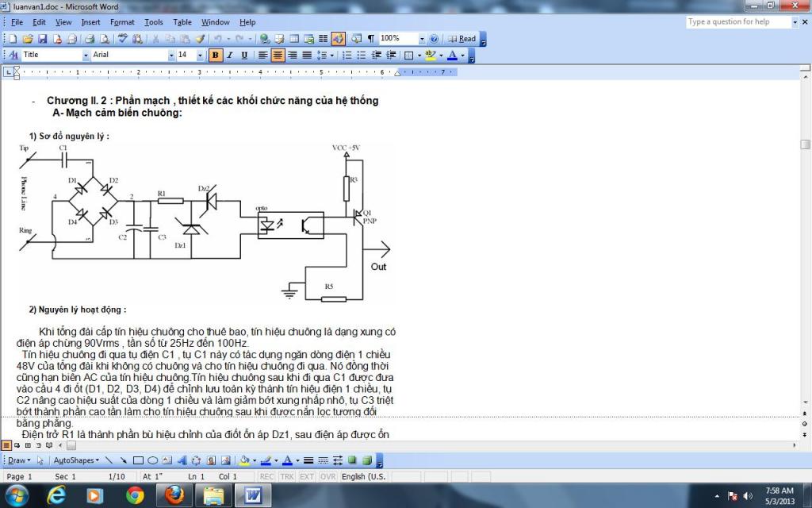Open the AutoShapes menu
Viewport: 812px width, 508px height.
coord(76,460)
